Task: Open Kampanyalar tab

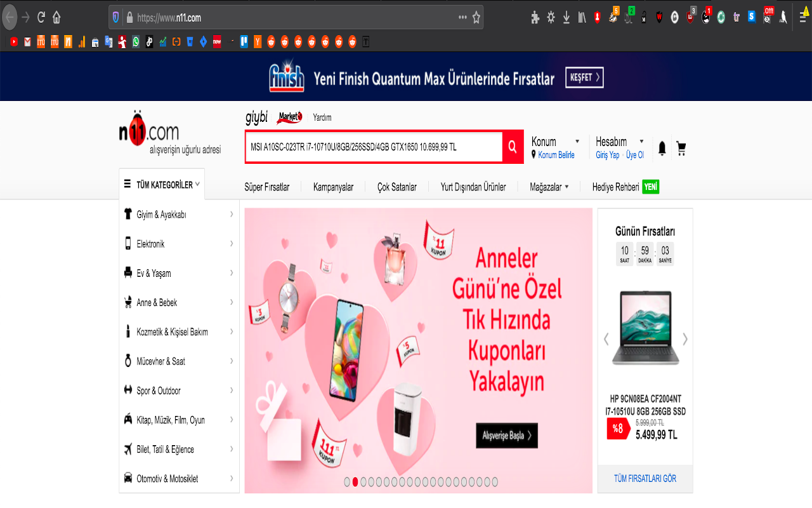Action: (333, 187)
